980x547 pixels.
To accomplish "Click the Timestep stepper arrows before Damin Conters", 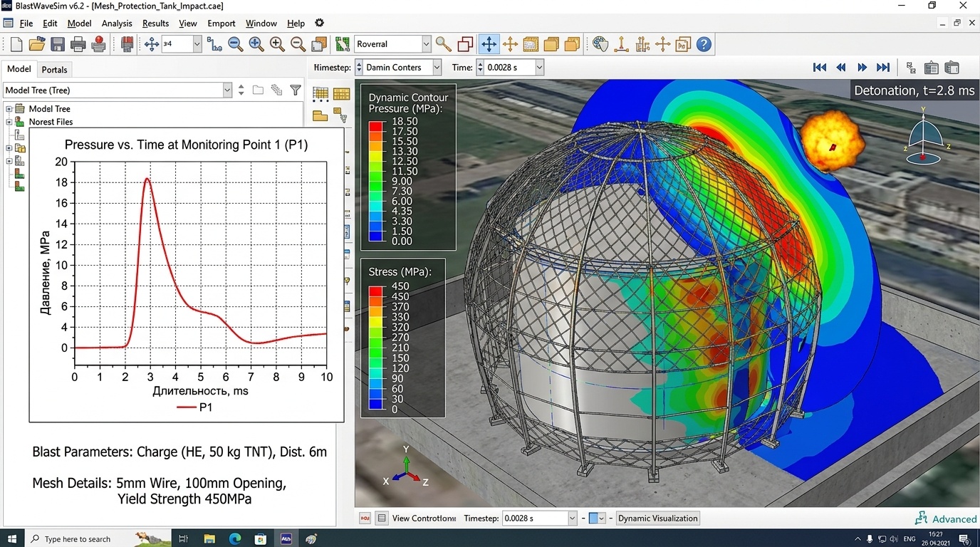I will pyautogui.click(x=360, y=68).
